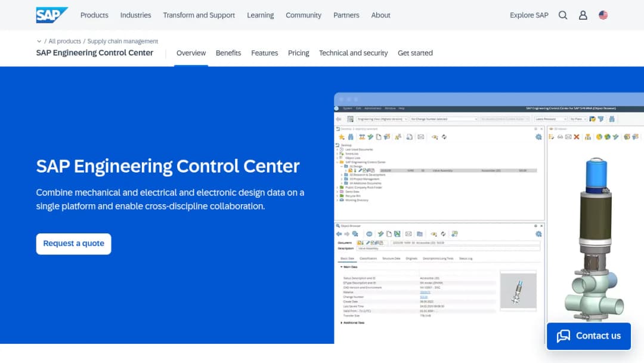Open Transform and Support menu
The height and width of the screenshot is (363, 644).
coord(199,15)
